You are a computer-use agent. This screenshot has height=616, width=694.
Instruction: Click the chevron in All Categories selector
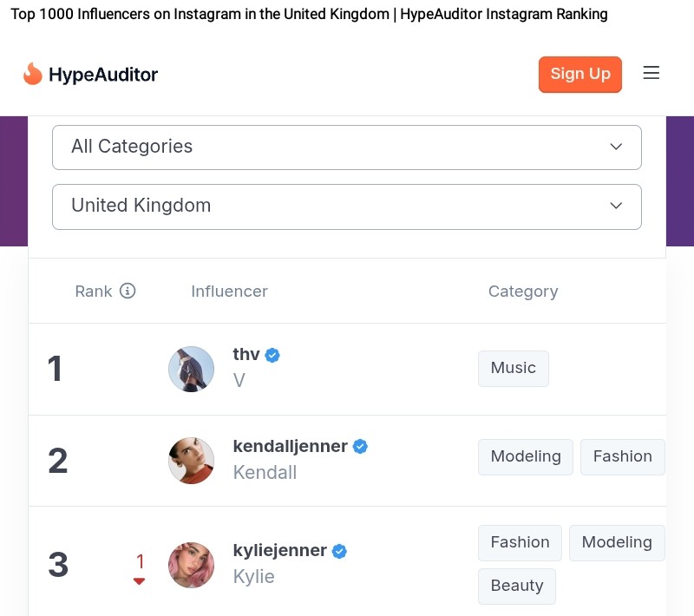pos(616,147)
